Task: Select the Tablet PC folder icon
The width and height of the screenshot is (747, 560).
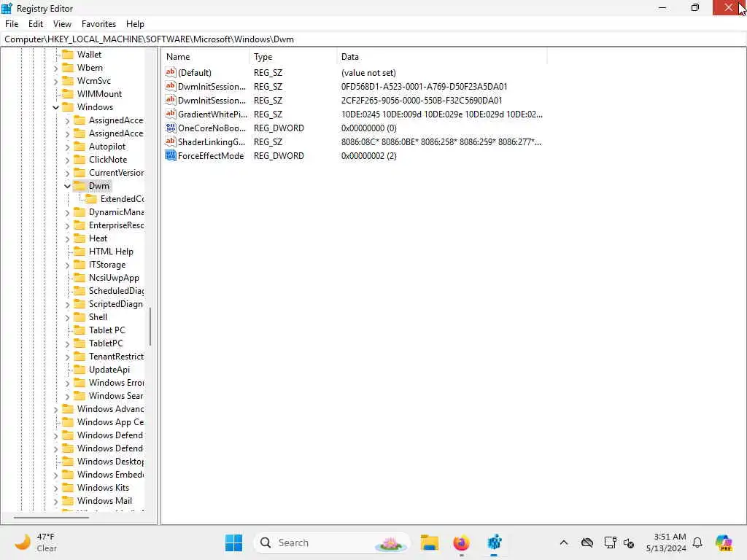Action: (80, 330)
